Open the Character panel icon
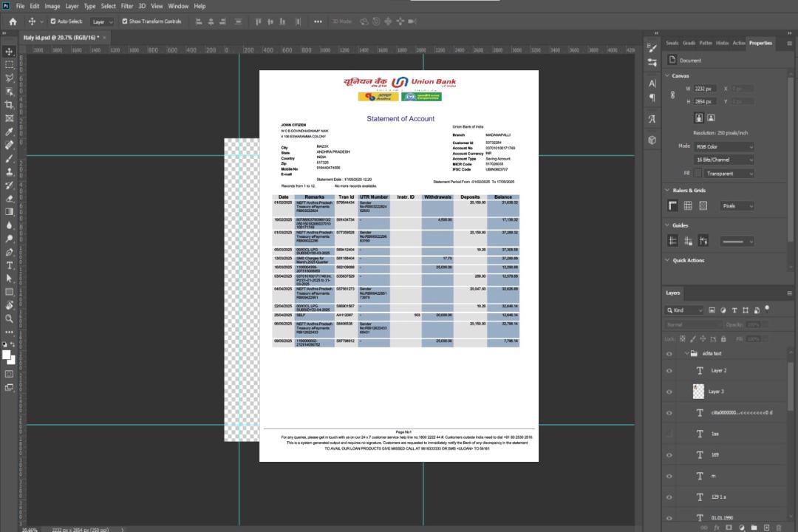 tap(652, 83)
